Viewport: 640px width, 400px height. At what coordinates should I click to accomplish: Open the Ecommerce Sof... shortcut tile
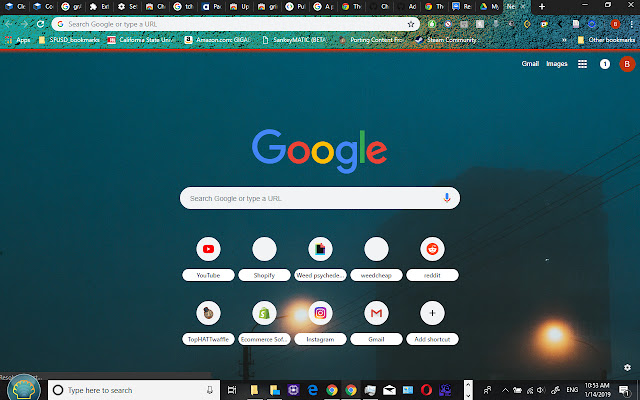click(264, 323)
